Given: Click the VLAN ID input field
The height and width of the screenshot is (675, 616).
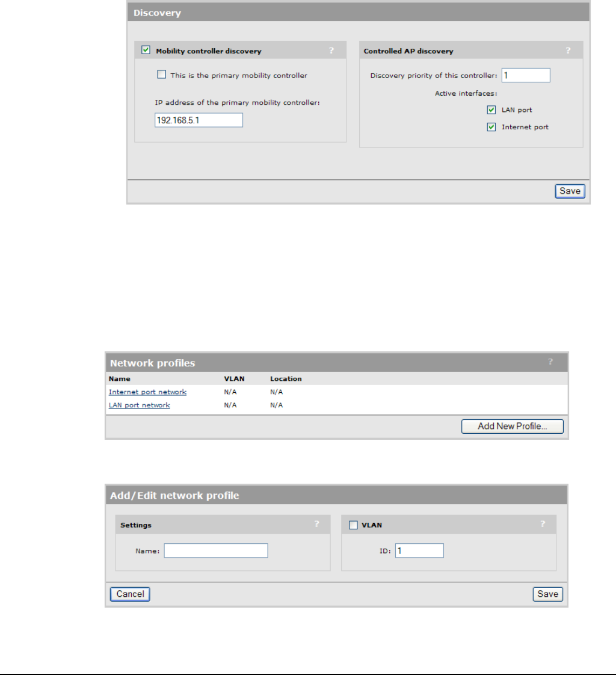Looking at the screenshot, I should coord(420,550).
